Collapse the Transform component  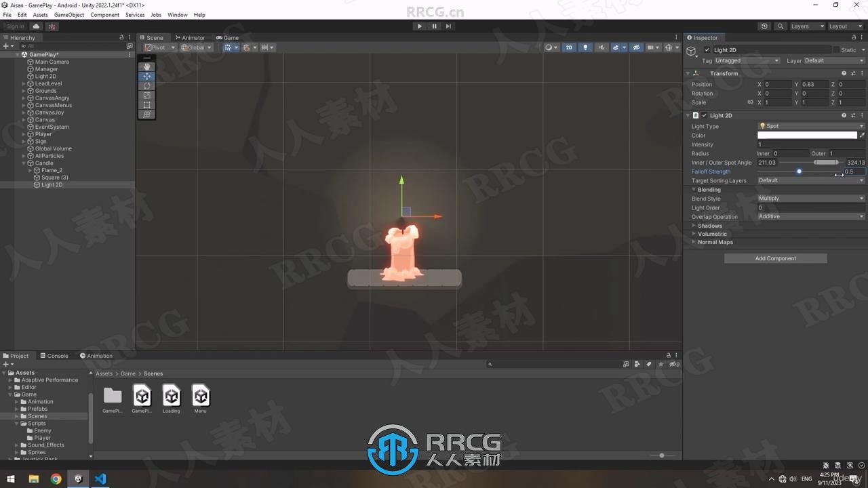(688, 74)
